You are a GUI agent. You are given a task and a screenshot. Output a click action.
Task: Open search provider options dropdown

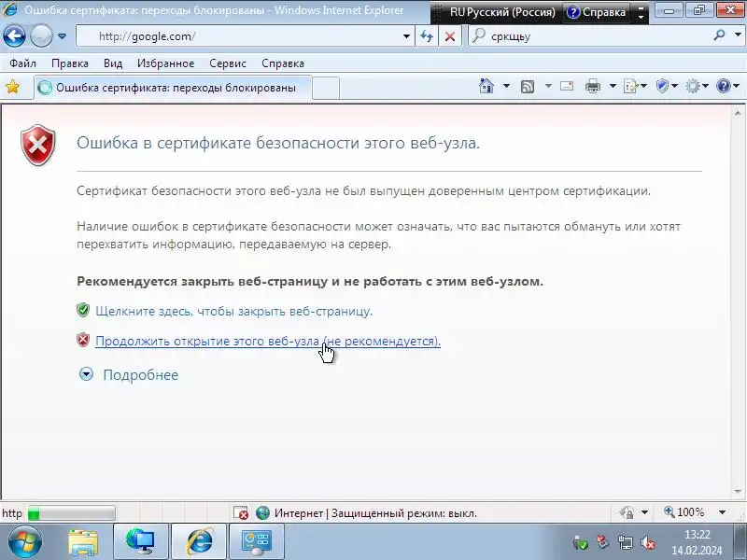[x=738, y=35]
